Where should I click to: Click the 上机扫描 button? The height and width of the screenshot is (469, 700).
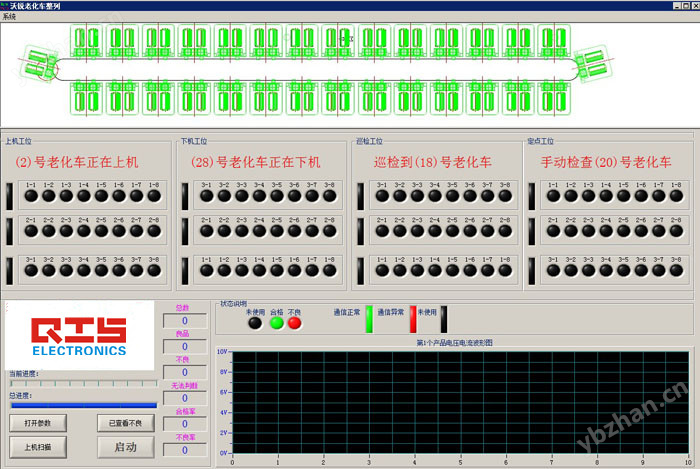point(38,447)
